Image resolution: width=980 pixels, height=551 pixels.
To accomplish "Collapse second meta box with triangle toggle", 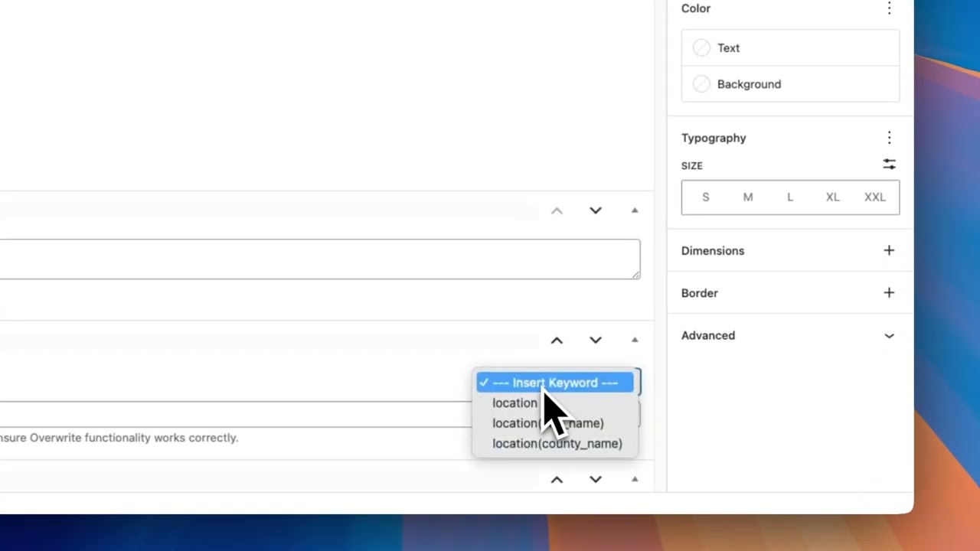I will [635, 340].
